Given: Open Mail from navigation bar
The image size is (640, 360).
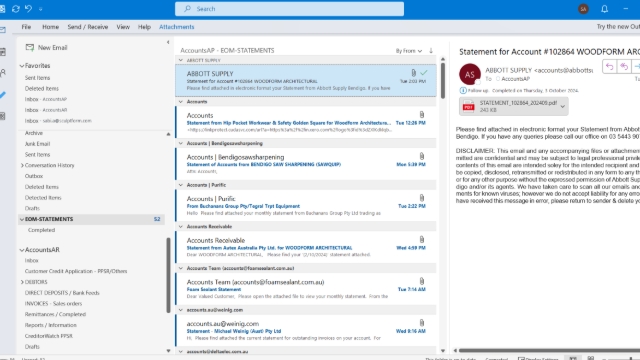Looking at the screenshot, I should tap(3, 30).
